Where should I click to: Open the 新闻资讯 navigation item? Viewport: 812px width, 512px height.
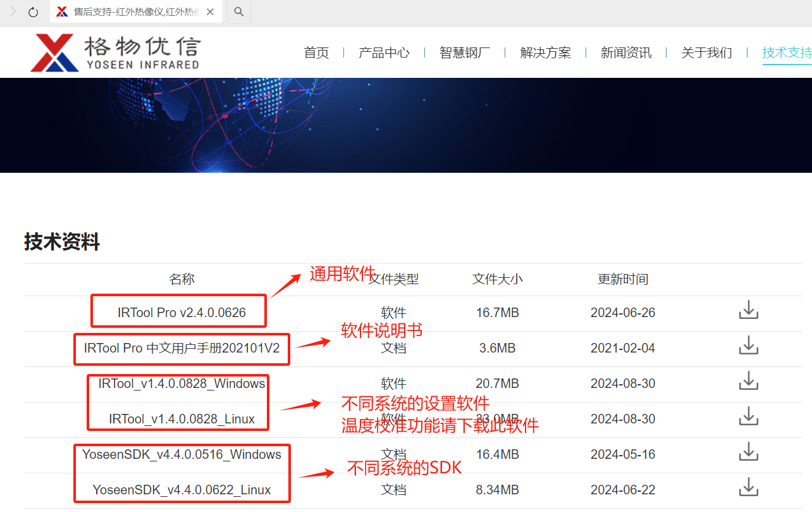tap(626, 53)
